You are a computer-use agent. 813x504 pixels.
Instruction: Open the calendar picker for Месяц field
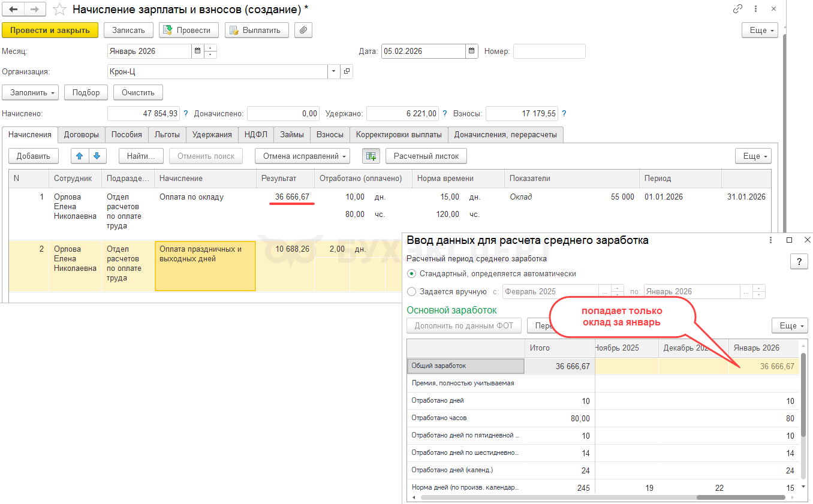[197, 52]
